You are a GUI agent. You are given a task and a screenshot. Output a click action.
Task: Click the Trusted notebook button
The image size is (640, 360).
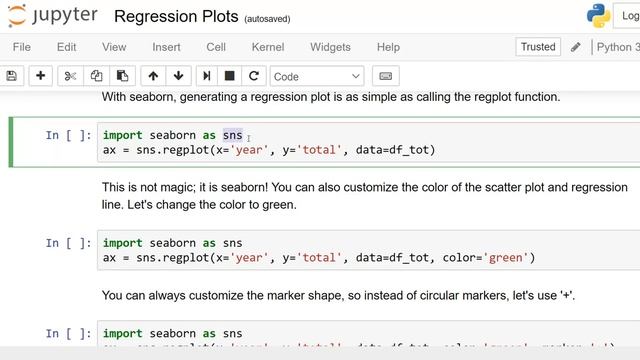(538, 47)
